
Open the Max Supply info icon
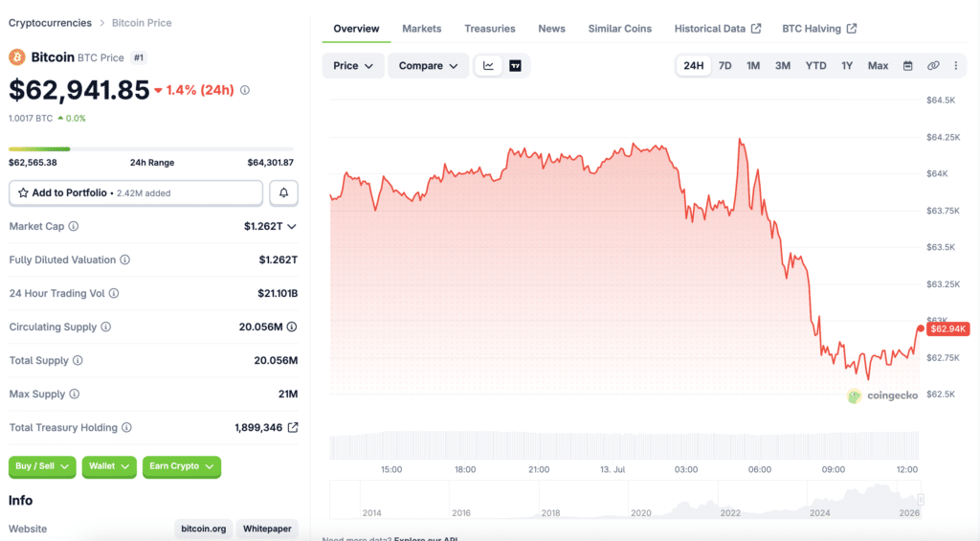tap(75, 394)
